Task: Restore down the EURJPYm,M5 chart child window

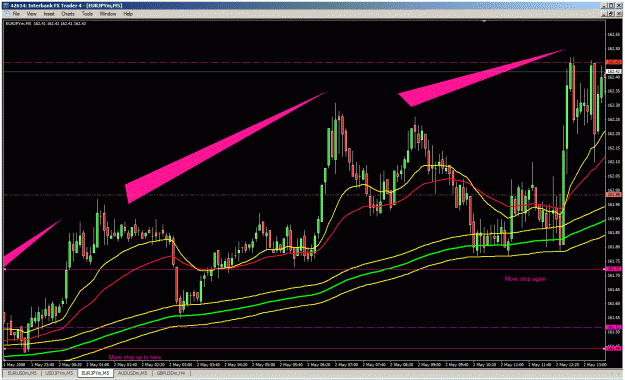Action: click(x=612, y=14)
